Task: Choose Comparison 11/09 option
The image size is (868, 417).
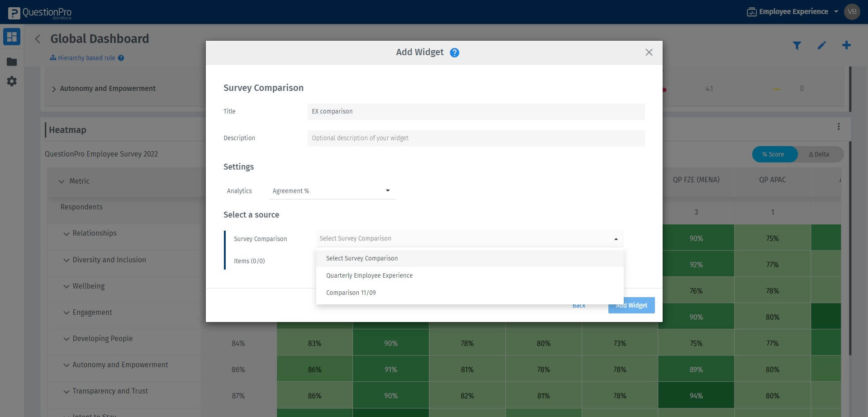Action: [x=470, y=293]
